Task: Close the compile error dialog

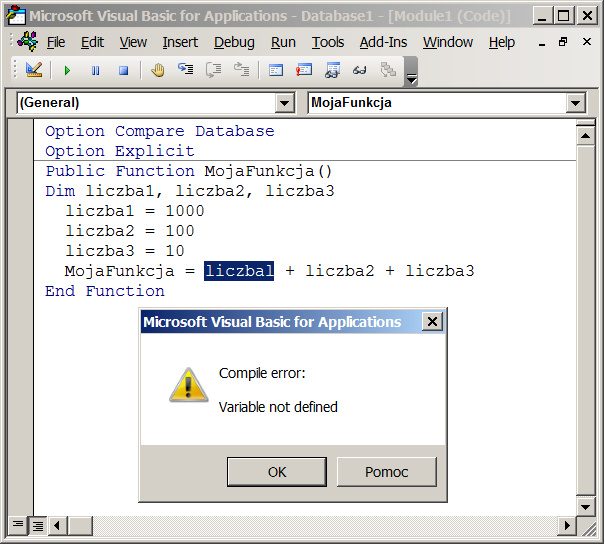Action: click(x=432, y=321)
